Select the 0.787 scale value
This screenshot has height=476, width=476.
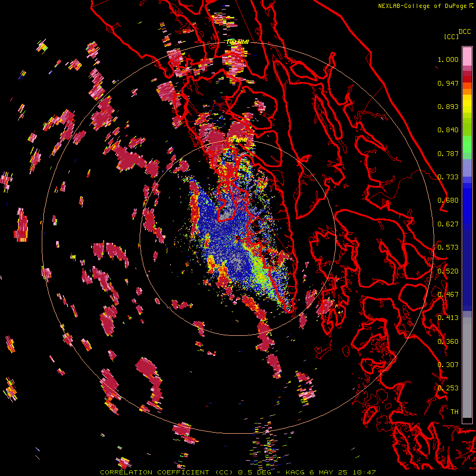click(x=448, y=153)
